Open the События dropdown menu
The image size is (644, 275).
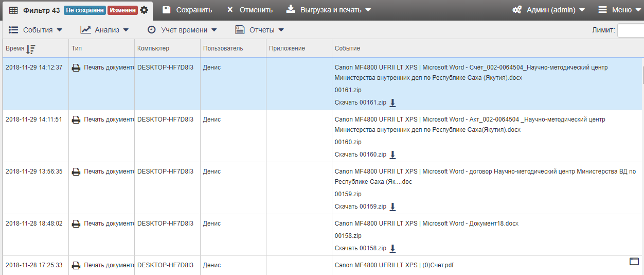[x=35, y=30]
